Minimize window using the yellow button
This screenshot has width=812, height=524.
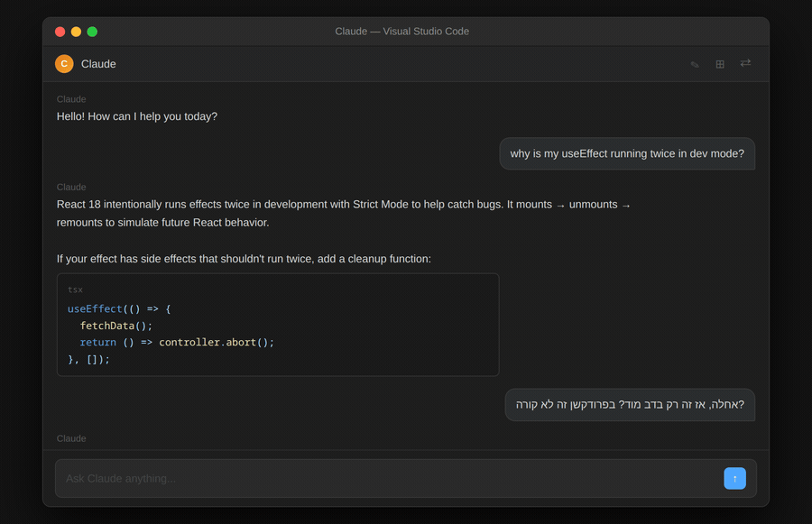pyautogui.click(x=76, y=32)
